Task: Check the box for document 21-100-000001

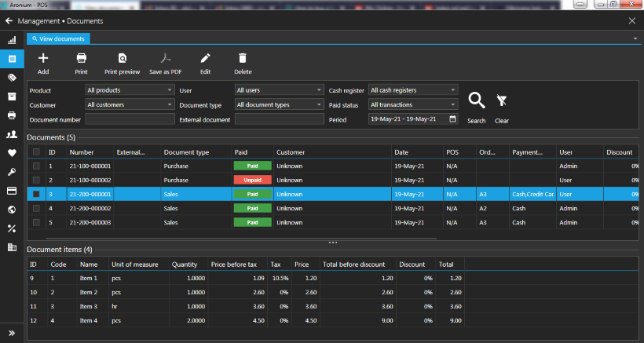Action: pyautogui.click(x=36, y=166)
